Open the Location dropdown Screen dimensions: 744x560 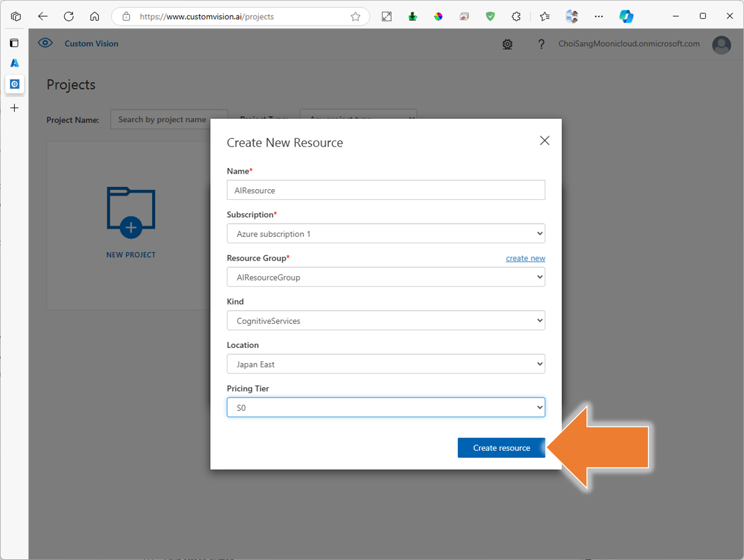pos(386,364)
